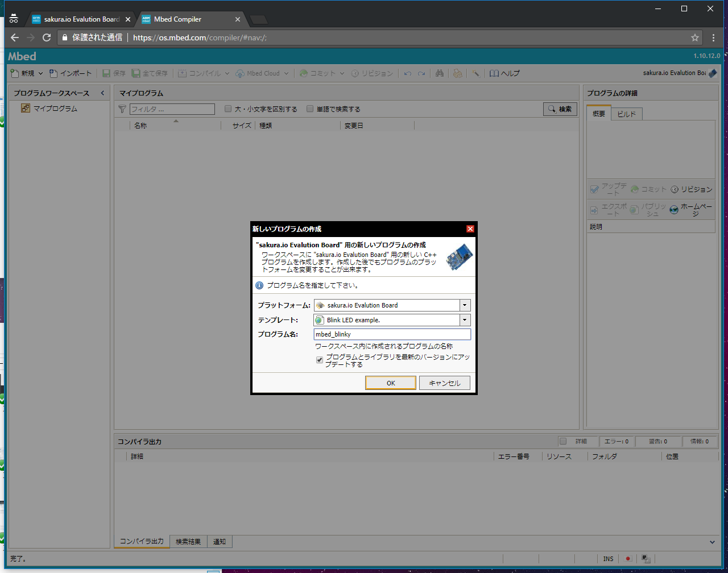Click the 新規 (New) toolbar button
The width and height of the screenshot is (728, 573).
point(23,73)
